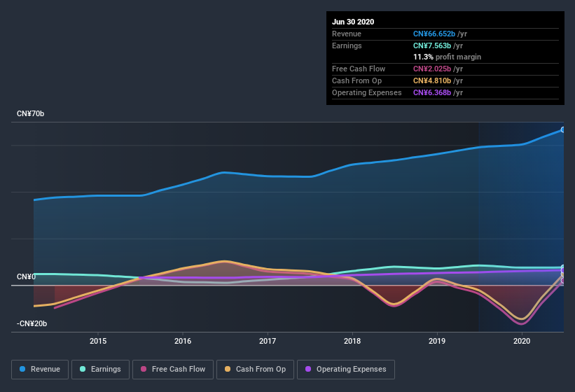Toggle the Cash From Op legend button
The image size is (575, 392).
coord(255,370)
